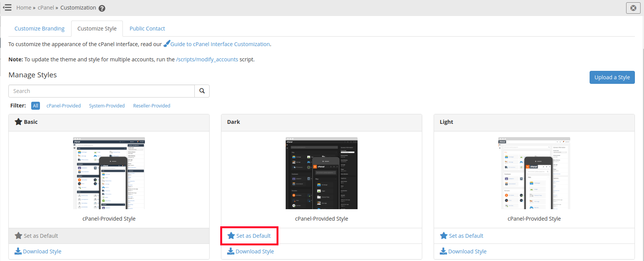The height and width of the screenshot is (261, 644).
Task: Click the Basic style grey default star
Action: tap(18, 235)
